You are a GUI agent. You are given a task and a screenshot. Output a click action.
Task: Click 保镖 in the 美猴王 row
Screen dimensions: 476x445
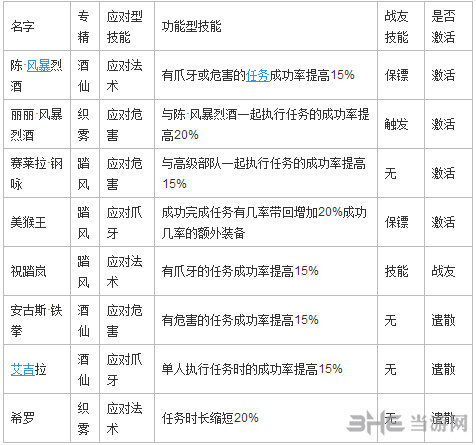point(396,222)
